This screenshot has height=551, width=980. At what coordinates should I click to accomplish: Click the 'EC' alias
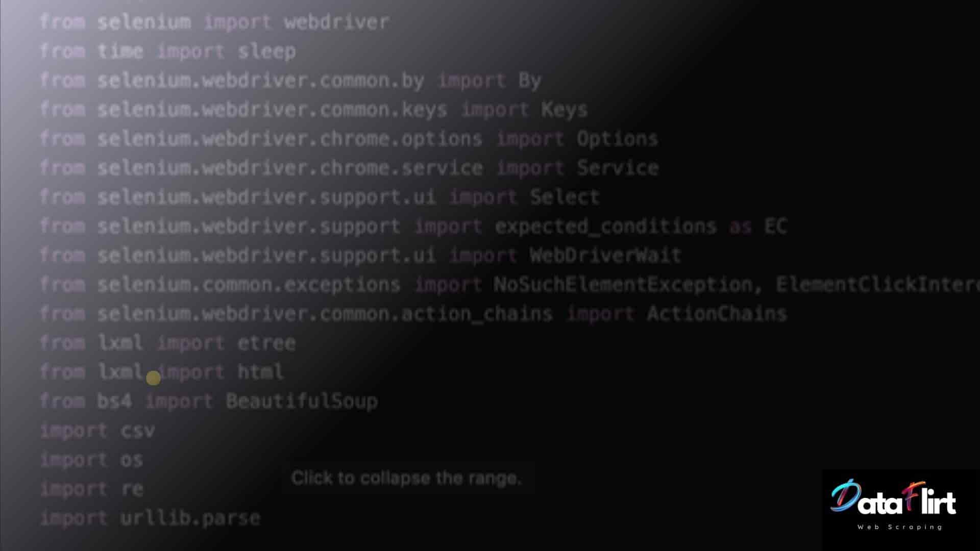pyautogui.click(x=775, y=226)
